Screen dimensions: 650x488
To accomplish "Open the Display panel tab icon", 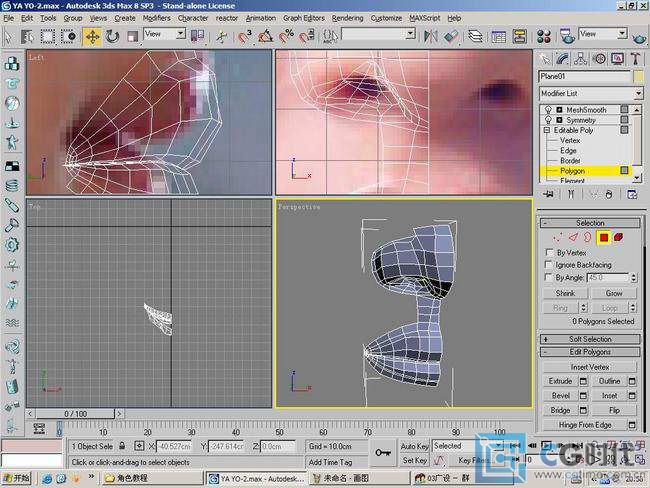I will [x=618, y=59].
